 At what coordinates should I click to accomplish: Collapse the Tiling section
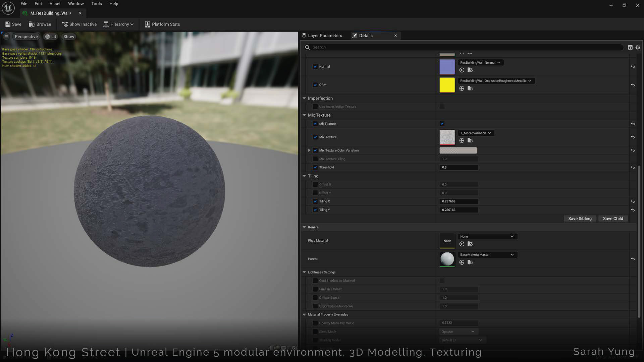click(x=304, y=176)
